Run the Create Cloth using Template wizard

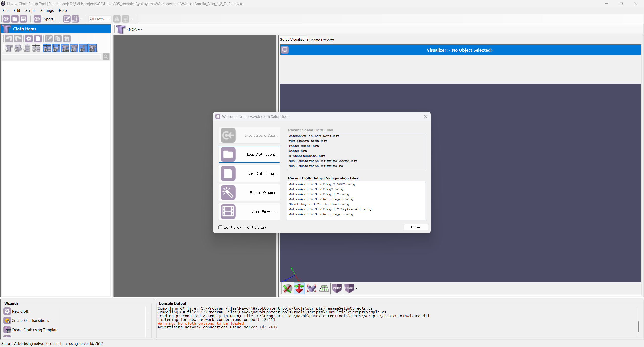pyautogui.click(x=31, y=330)
